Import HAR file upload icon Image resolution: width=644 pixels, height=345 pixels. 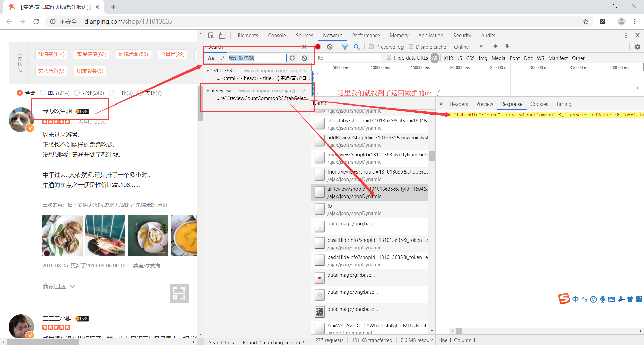pyautogui.click(x=495, y=47)
